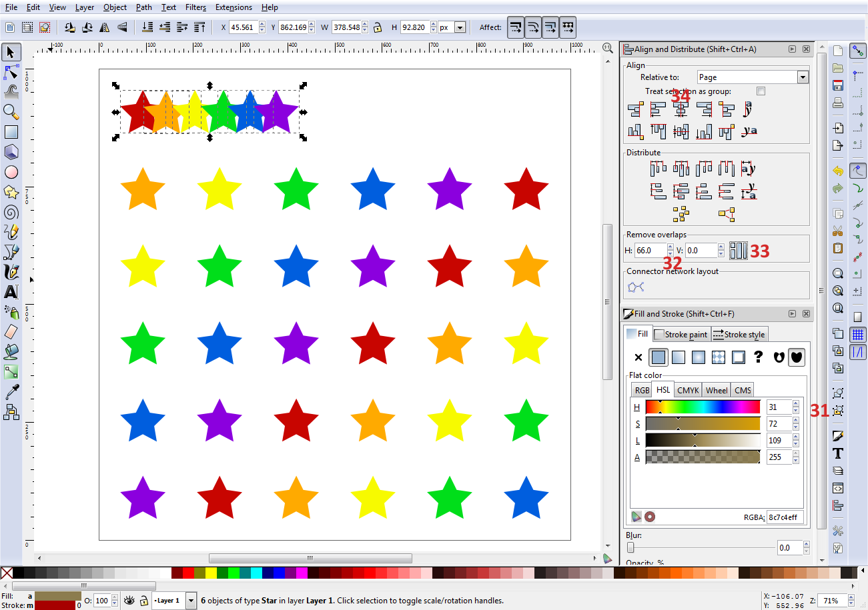
Task: Apply the connector network layout icon
Action: [635, 286]
